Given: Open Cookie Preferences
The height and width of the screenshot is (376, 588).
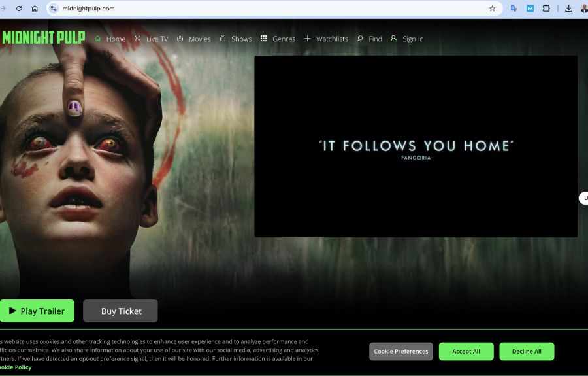Looking at the screenshot, I should (401, 352).
